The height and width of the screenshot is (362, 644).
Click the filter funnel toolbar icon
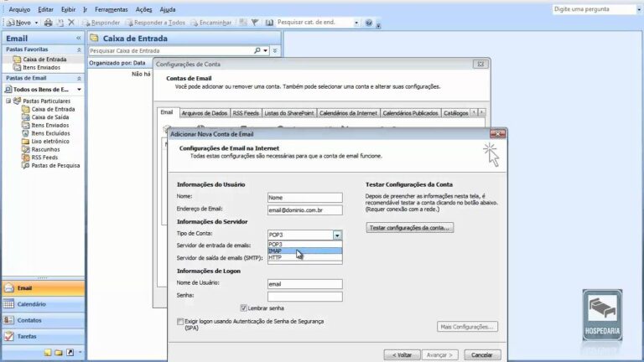click(x=255, y=23)
